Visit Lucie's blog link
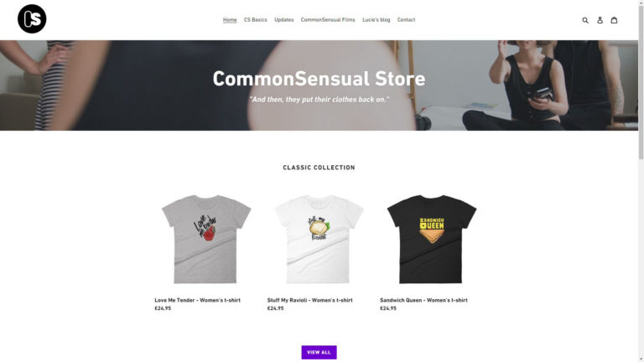Image resolution: width=644 pixels, height=362 pixels. 377,20
